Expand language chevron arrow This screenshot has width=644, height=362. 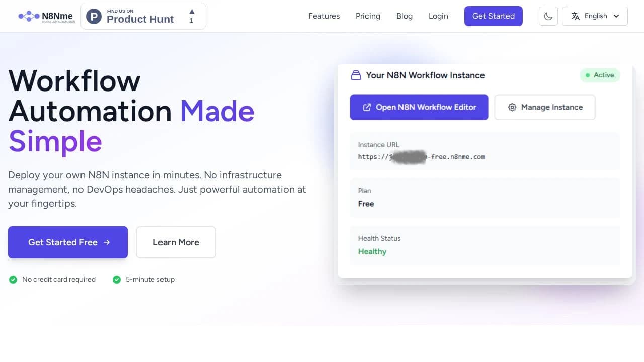pos(616,16)
